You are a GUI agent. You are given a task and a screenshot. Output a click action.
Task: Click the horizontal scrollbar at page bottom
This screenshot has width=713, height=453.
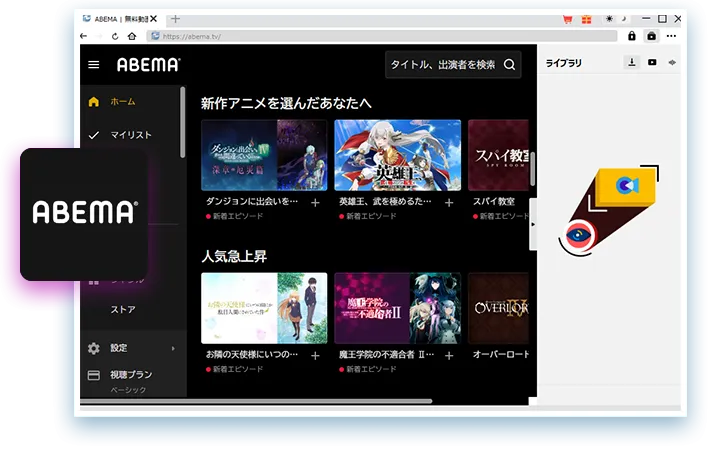256,402
